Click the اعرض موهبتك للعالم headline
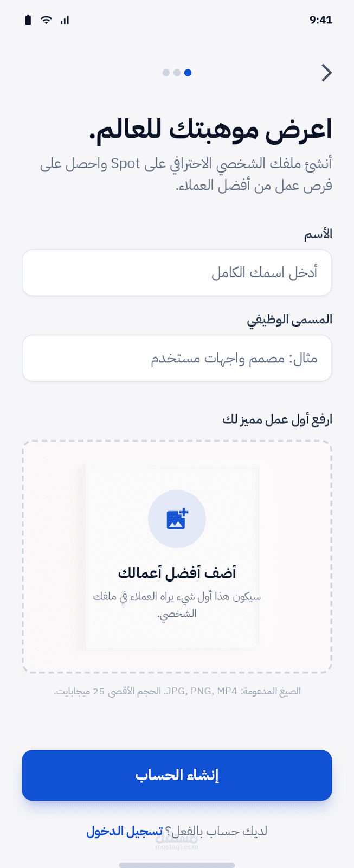 click(210, 130)
